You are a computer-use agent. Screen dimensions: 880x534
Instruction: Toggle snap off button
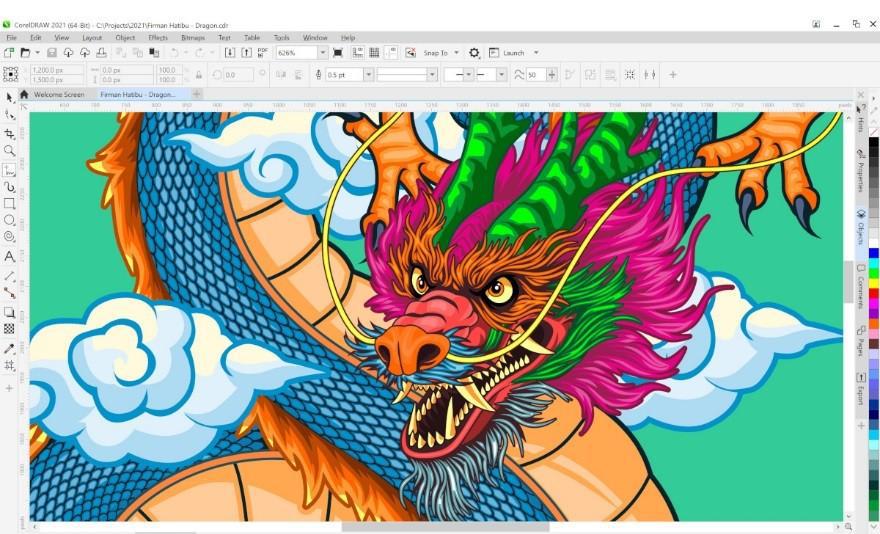pos(410,53)
